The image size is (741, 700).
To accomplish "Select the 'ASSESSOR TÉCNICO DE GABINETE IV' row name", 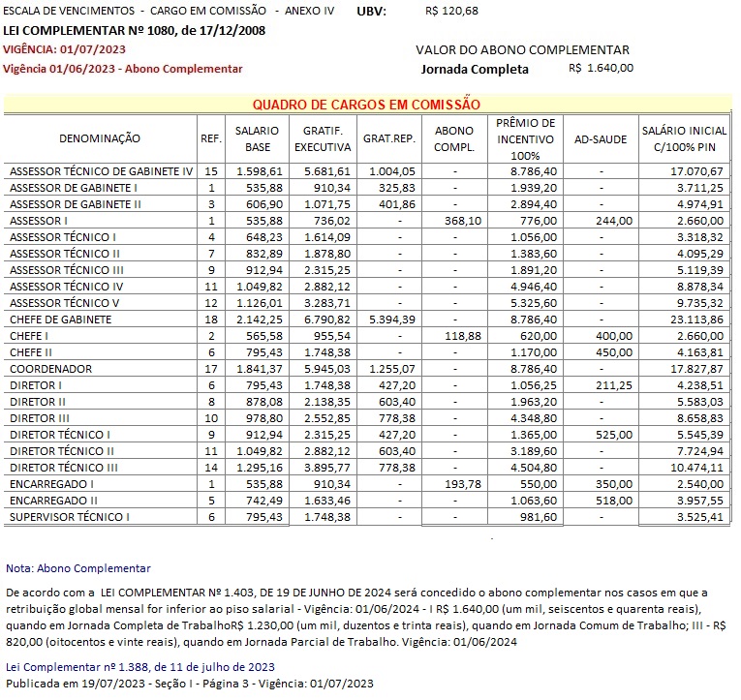I will coord(101,171).
